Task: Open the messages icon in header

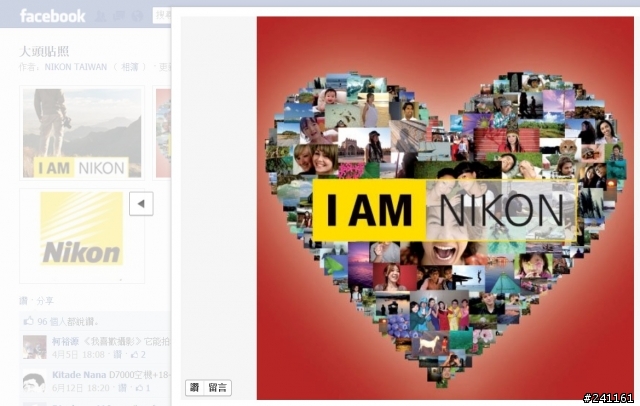Action: tap(119, 16)
